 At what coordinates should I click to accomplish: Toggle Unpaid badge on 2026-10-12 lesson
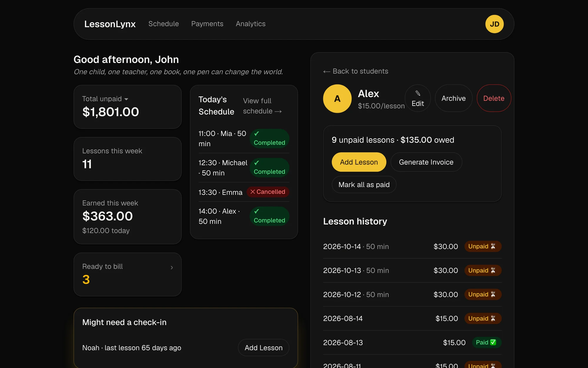[x=483, y=294]
